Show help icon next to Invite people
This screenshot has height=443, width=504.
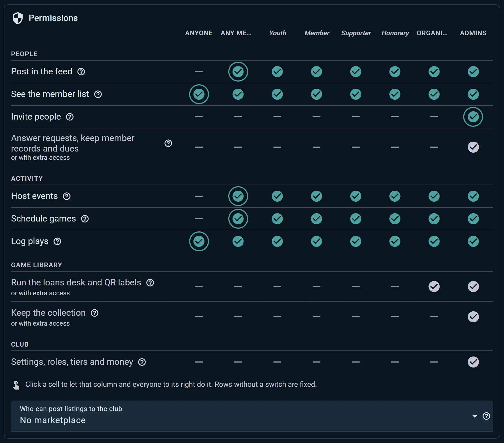coord(70,117)
